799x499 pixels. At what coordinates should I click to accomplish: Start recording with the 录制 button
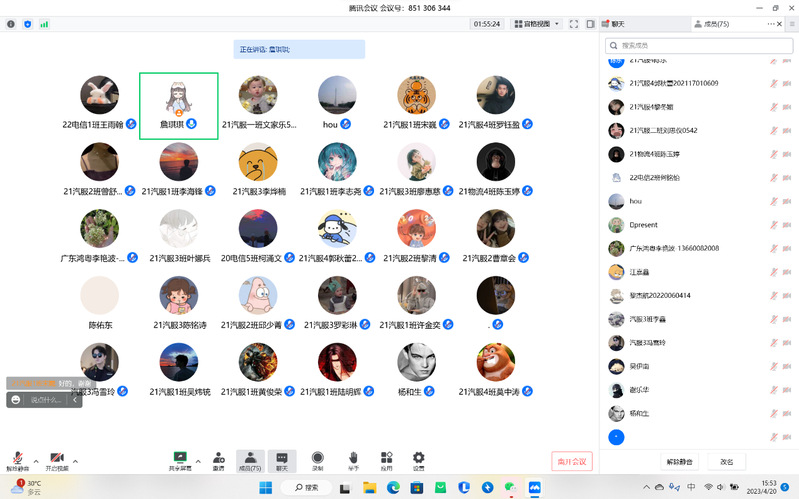click(318, 459)
